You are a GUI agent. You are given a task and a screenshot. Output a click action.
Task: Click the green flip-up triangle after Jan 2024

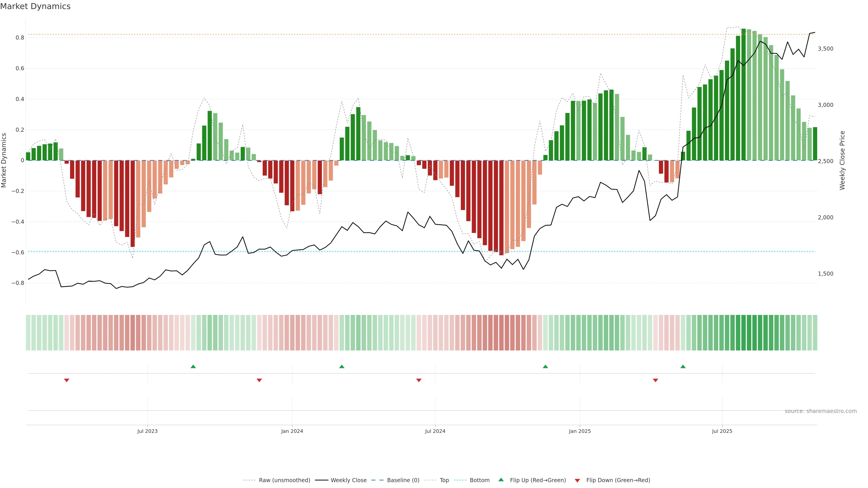342,366
